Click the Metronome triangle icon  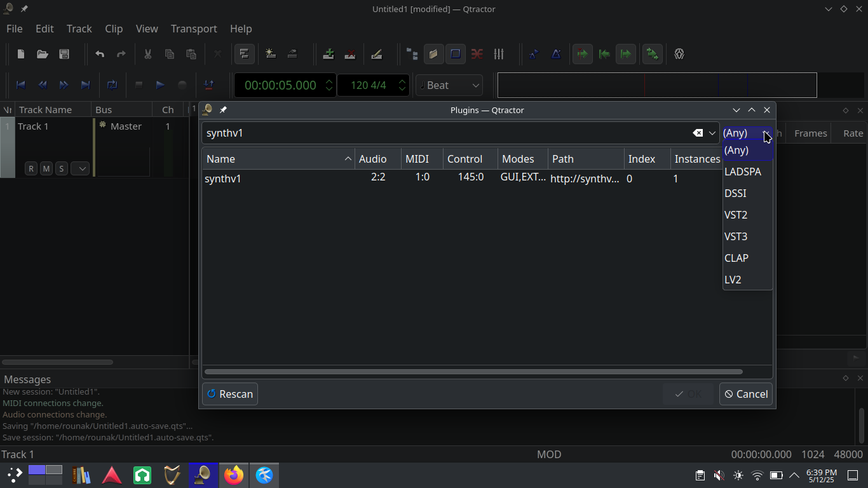tap(556, 54)
